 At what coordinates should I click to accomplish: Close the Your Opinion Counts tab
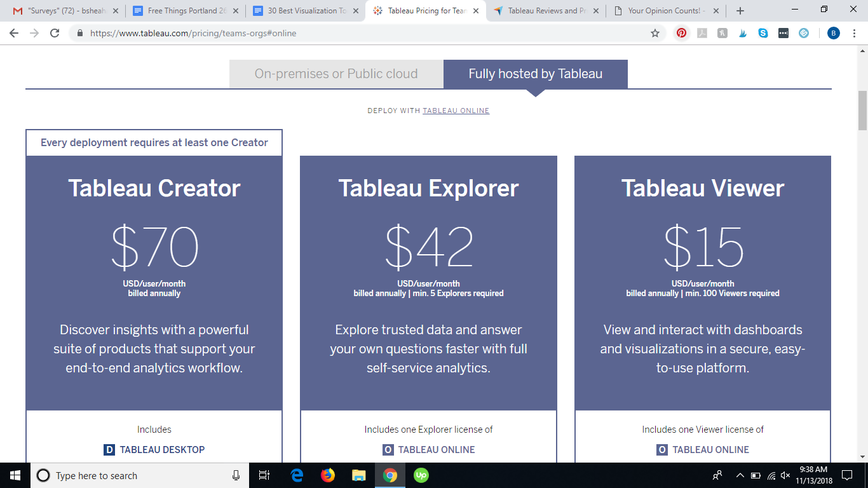click(x=717, y=11)
